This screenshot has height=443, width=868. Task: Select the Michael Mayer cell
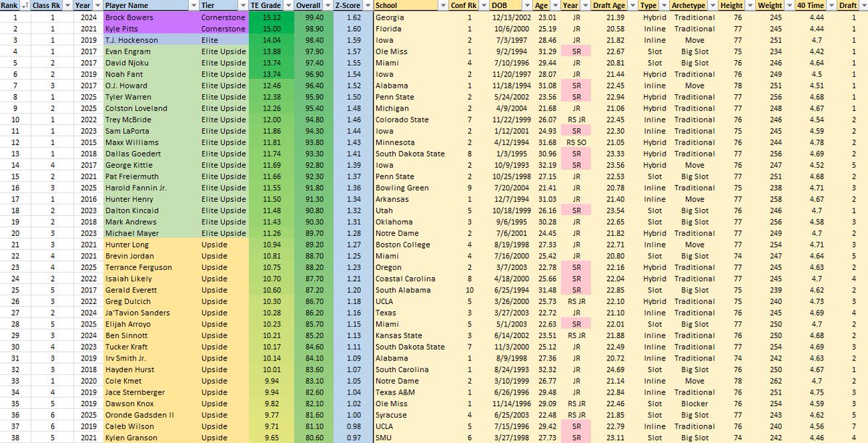tap(150, 234)
